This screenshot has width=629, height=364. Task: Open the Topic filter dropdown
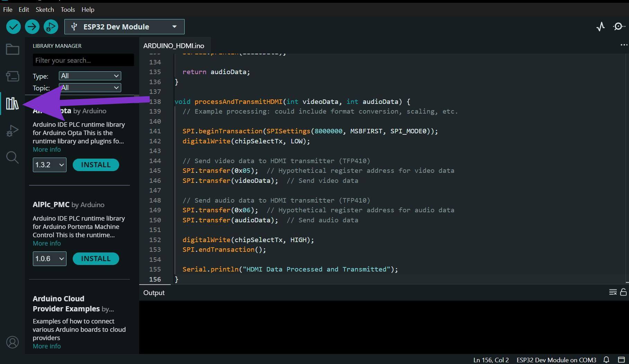(90, 88)
